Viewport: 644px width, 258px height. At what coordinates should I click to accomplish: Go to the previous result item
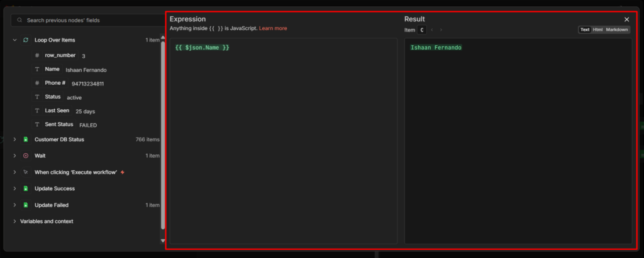(x=432, y=30)
